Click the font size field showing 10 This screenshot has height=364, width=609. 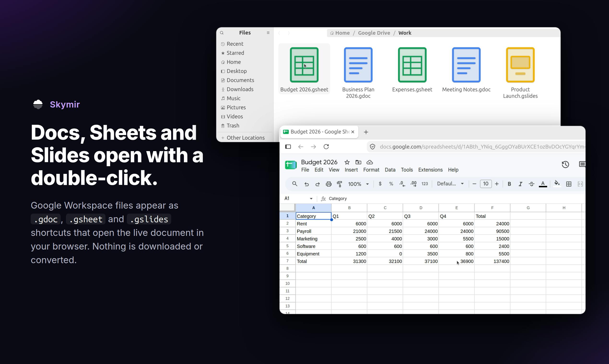pyautogui.click(x=486, y=184)
